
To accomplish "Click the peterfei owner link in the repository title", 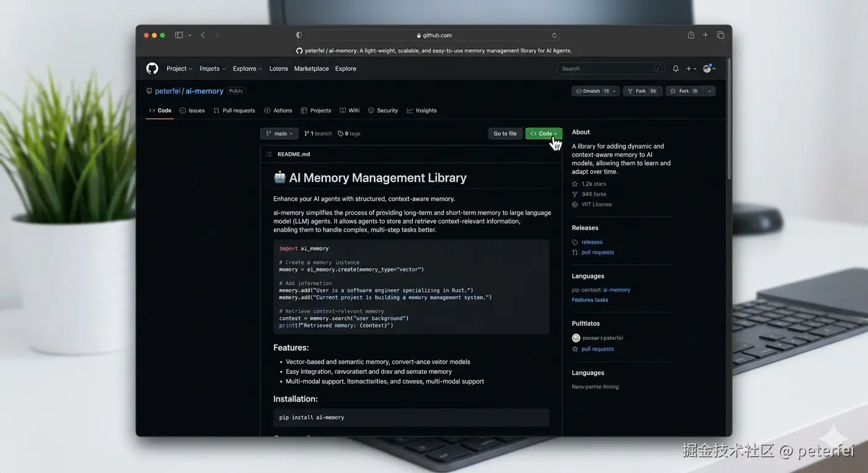I will click(x=168, y=91).
